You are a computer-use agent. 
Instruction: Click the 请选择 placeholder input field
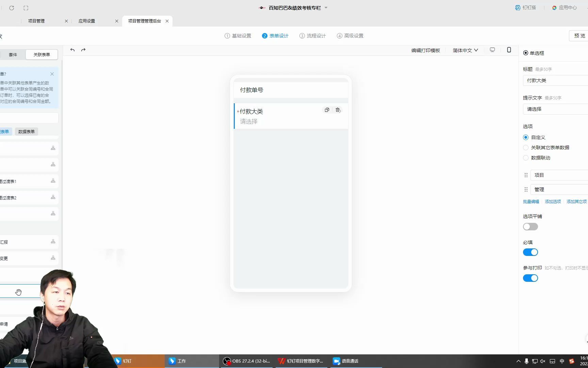tap(555, 109)
